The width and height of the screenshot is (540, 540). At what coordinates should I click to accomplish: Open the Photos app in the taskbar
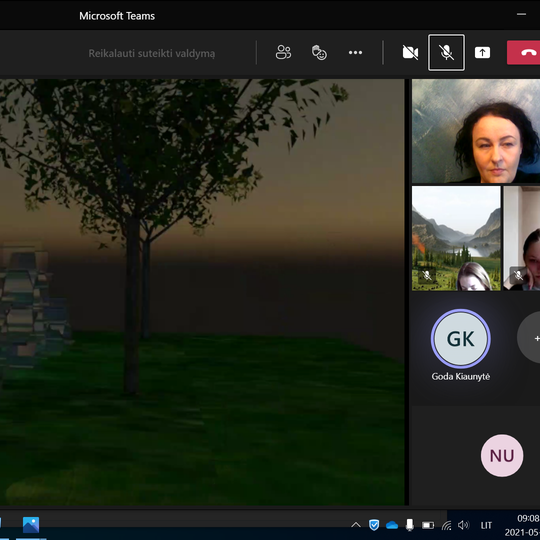(x=31, y=525)
